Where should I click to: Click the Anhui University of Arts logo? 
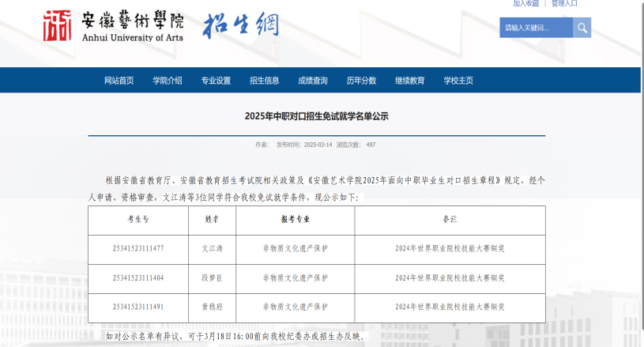(112, 26)
